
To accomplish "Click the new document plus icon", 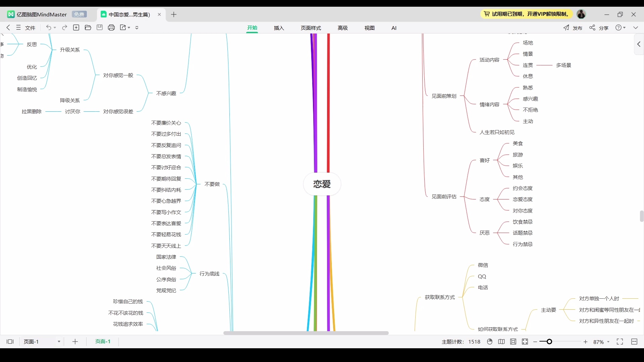I will (x=76, y=27).
